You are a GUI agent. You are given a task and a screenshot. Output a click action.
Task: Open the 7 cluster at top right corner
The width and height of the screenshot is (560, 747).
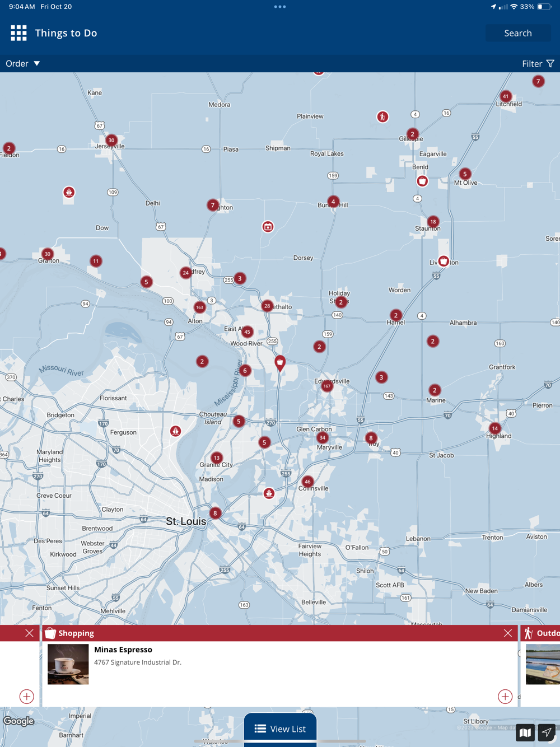(x=538, y=81)
